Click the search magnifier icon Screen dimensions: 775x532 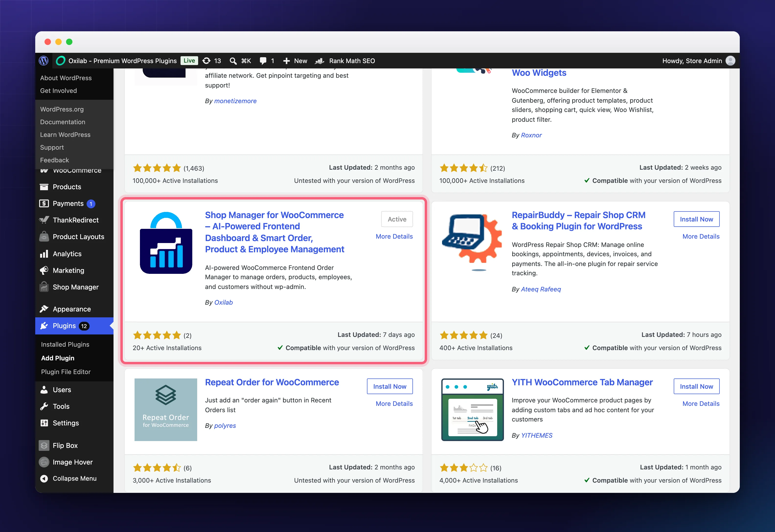233,61
